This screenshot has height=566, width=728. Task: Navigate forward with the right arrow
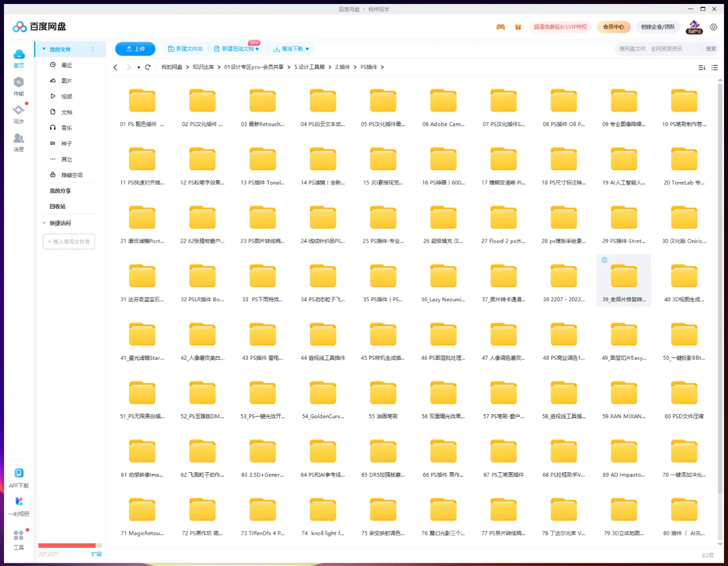129,67
